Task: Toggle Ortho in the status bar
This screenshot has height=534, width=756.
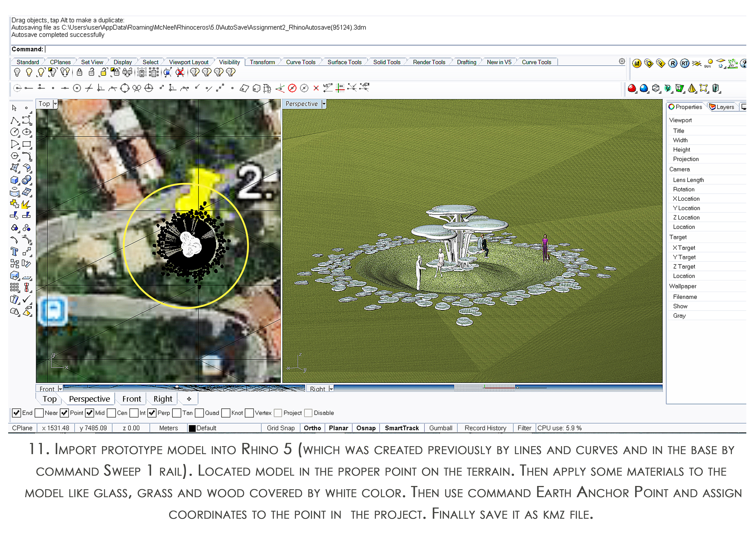Action: (312, 428)
